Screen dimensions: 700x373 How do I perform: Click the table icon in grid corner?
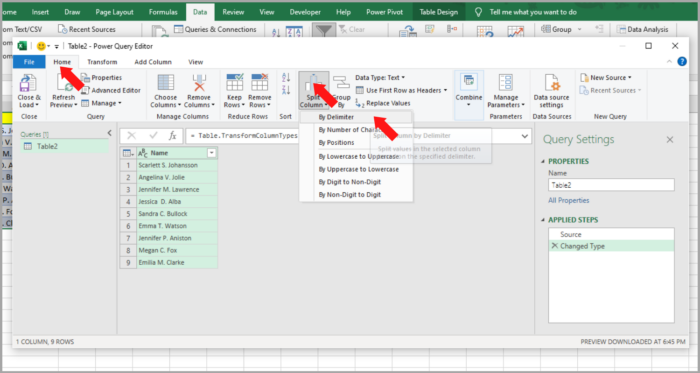[x=127, y=153]
